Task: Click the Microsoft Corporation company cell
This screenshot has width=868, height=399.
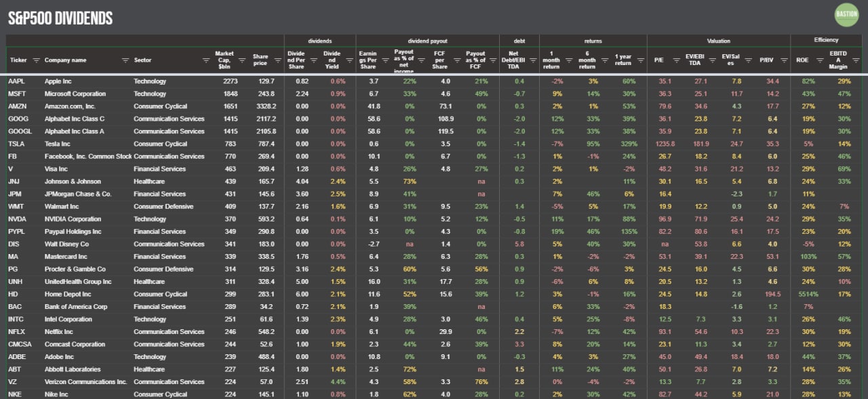Action: pos(75,94)
